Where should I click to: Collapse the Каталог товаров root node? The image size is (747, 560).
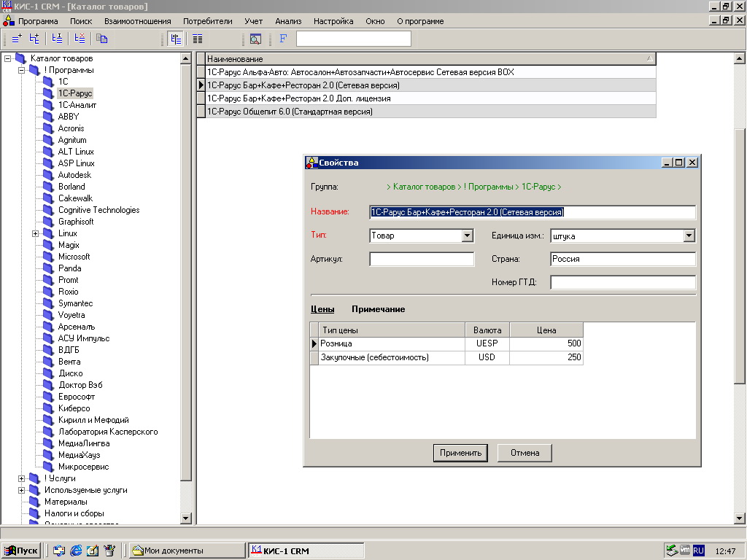[7, 58]
